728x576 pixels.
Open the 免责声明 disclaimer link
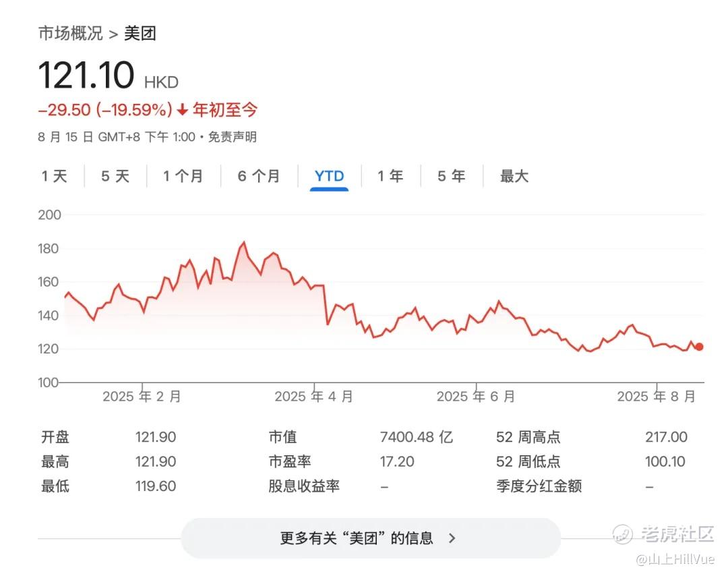[x=232, y=137]
